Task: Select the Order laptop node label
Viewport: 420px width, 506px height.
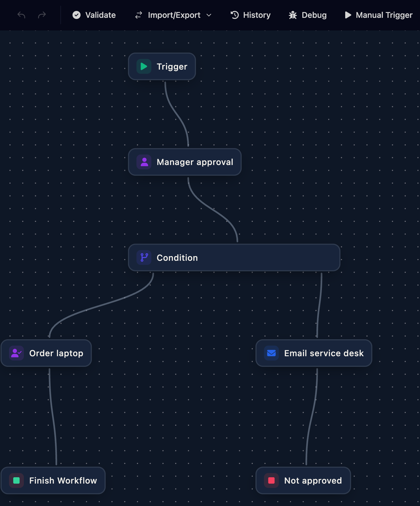Action: (56, 353)
